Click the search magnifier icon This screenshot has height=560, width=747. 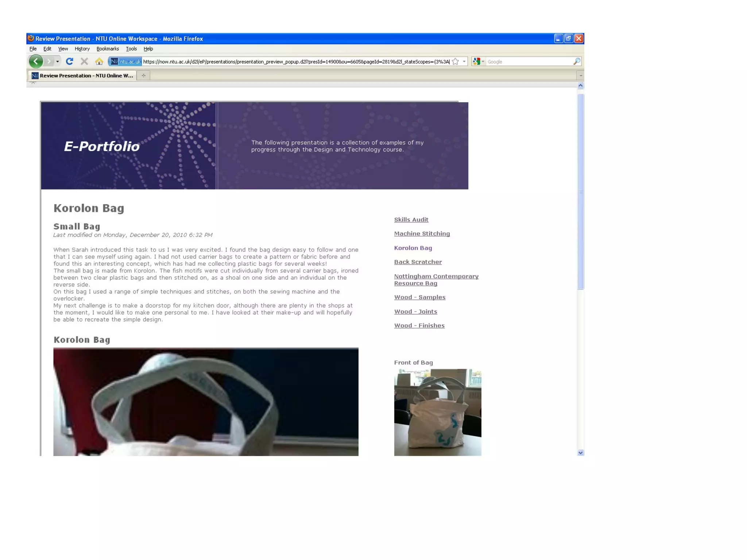(x=576, y=62)
